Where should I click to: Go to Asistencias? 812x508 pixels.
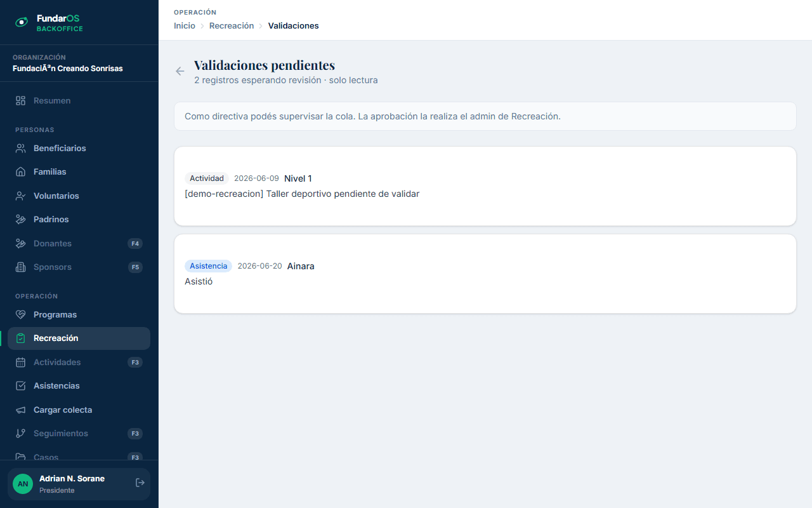(79, 386)
